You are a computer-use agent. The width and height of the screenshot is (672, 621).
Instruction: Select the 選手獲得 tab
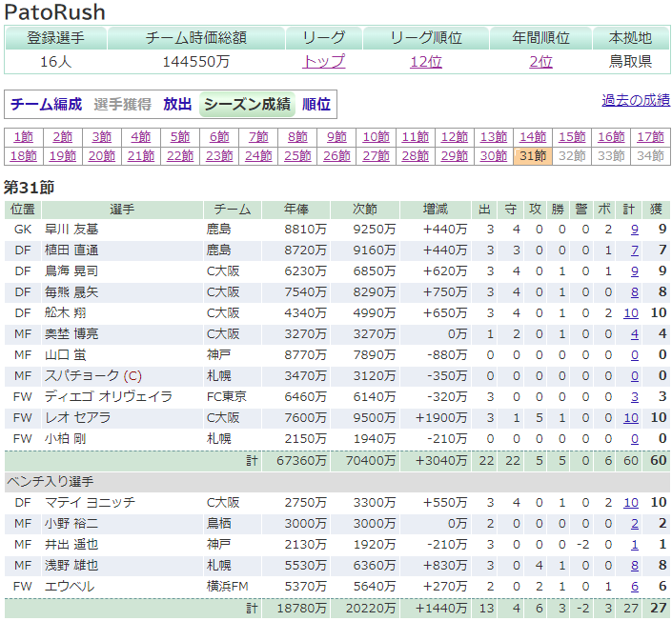[123, 104]
